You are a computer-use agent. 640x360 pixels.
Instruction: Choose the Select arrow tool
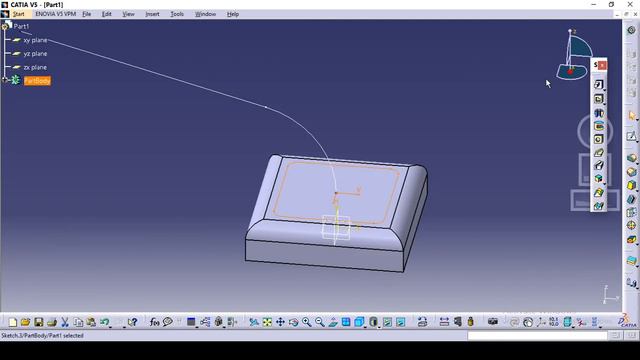[x=632, y=116]
